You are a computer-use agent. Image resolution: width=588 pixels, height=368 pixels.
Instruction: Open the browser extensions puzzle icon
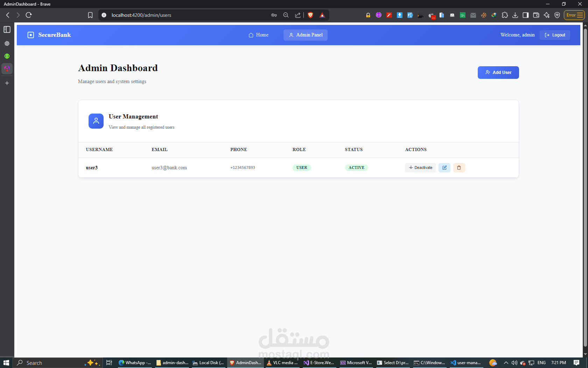[504, 15]
